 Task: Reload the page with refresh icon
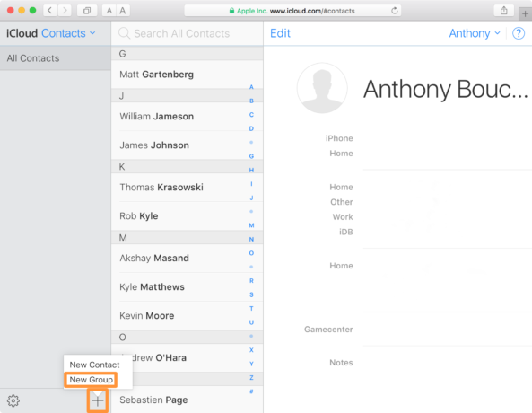[x=394, y=11]
